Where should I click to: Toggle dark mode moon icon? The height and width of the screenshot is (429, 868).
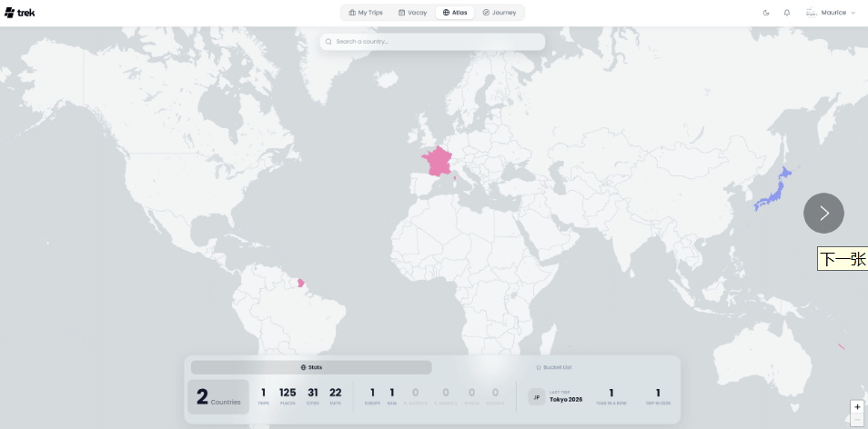click(x=766, y=13)
